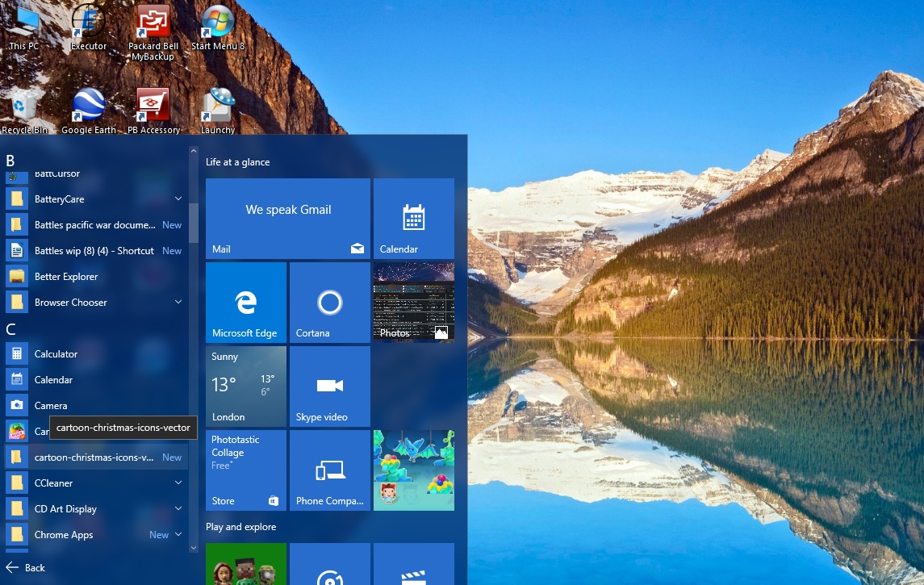
Task: Open the Cortana tile
Action: click(329, 303)
